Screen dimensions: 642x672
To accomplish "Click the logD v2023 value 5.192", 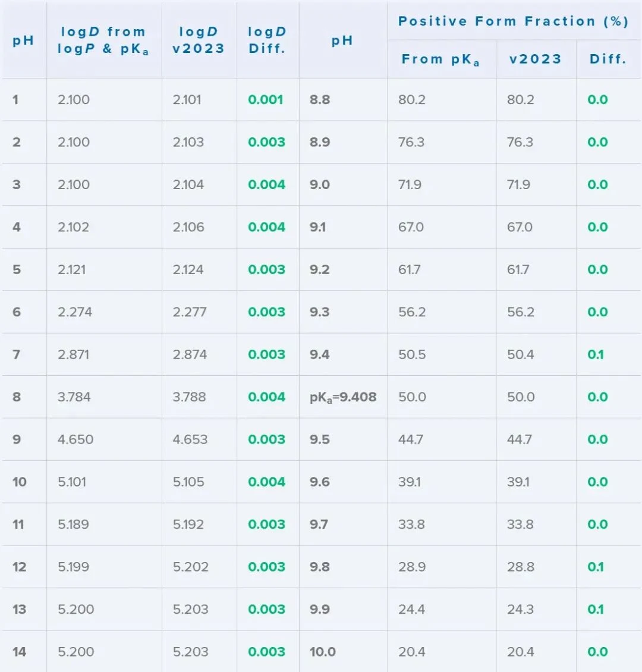I will [x=188, y=524].
